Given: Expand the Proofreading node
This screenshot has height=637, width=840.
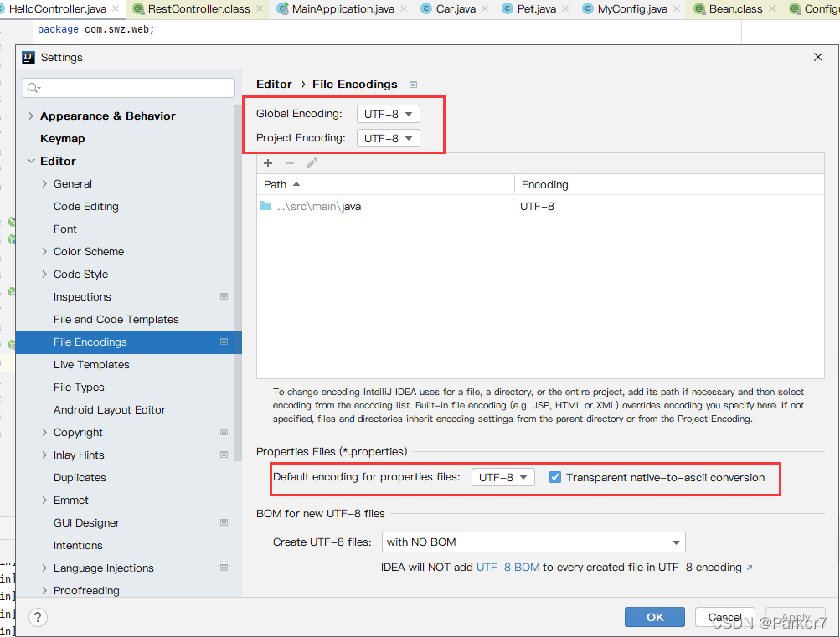Looking at the screenshot, I should point(44,590).
